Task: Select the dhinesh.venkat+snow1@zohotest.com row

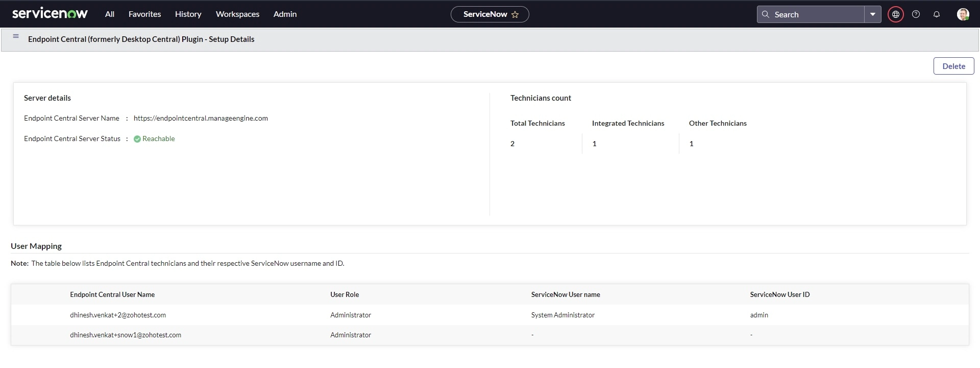Action: 490,335
